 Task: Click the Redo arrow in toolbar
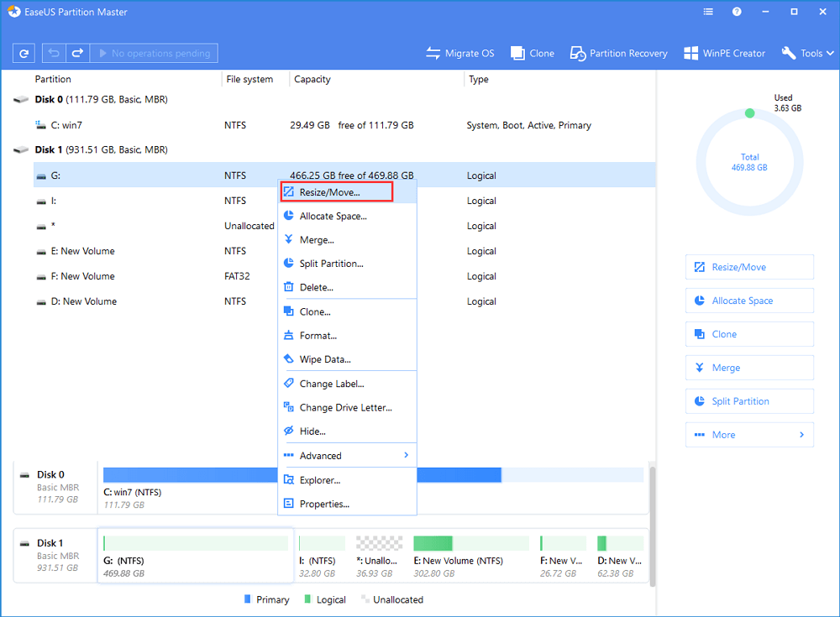coord(77,53)
